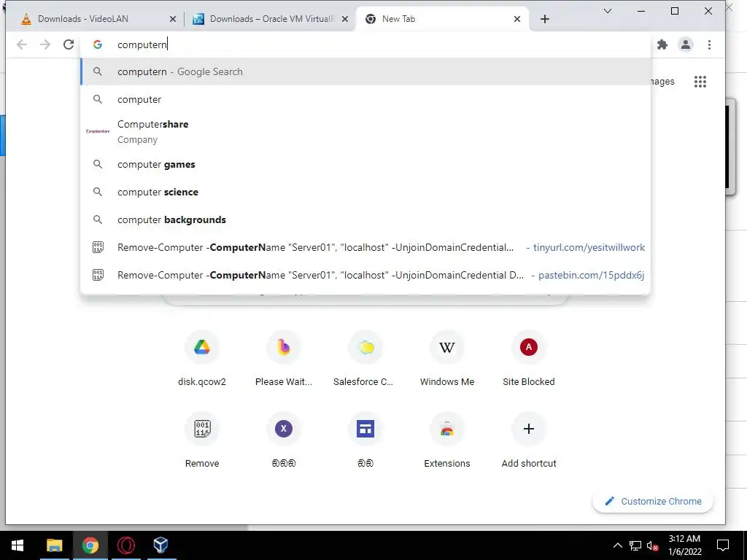This screenshot has width=747, height=560.
Task: Open File Explorer from taskbar
Action: point(54,545)
